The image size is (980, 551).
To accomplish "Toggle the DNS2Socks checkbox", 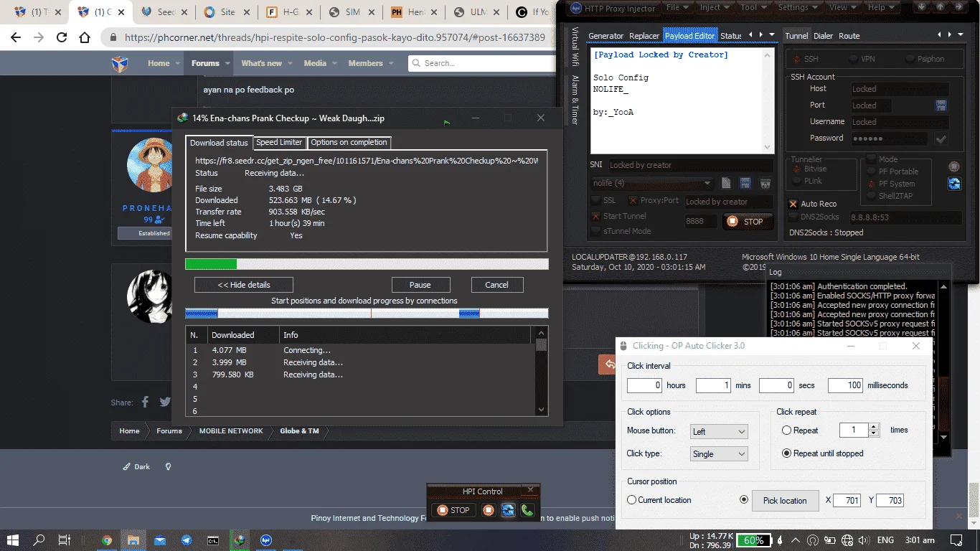I will tap(793, 216).
